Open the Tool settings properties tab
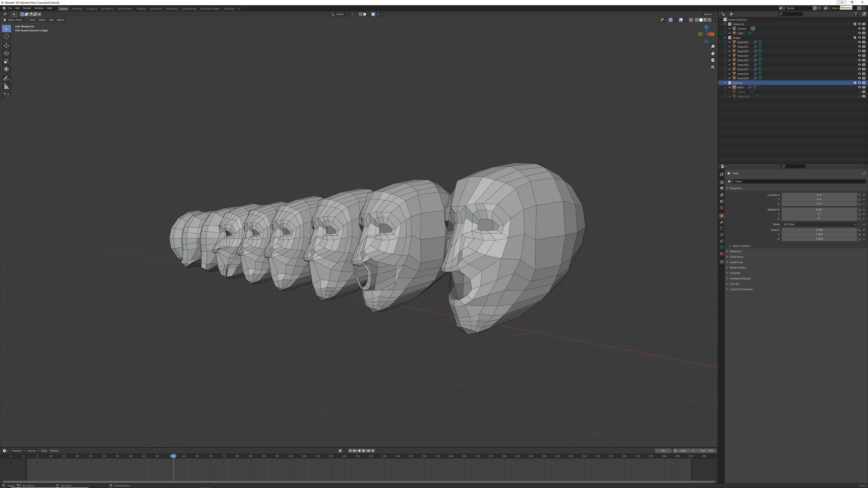Image resolution: width=868 pixels, height=488 pixels. pos(722,174)
